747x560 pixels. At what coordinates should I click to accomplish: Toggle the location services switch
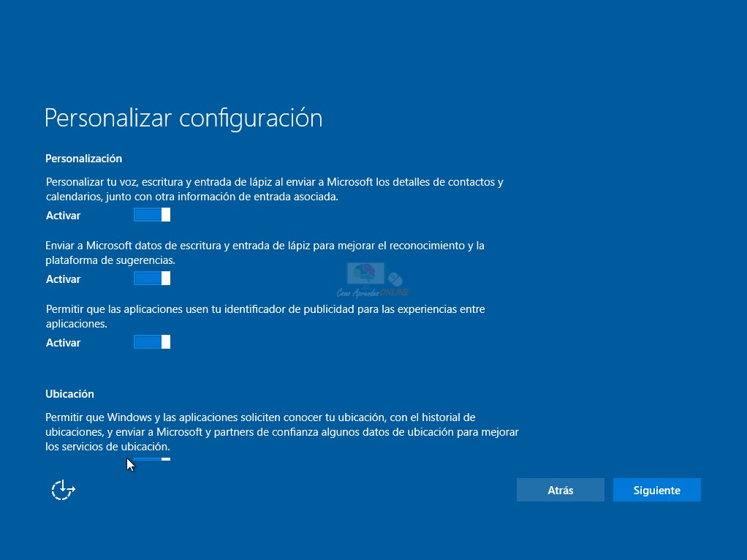tap(152, 459)
